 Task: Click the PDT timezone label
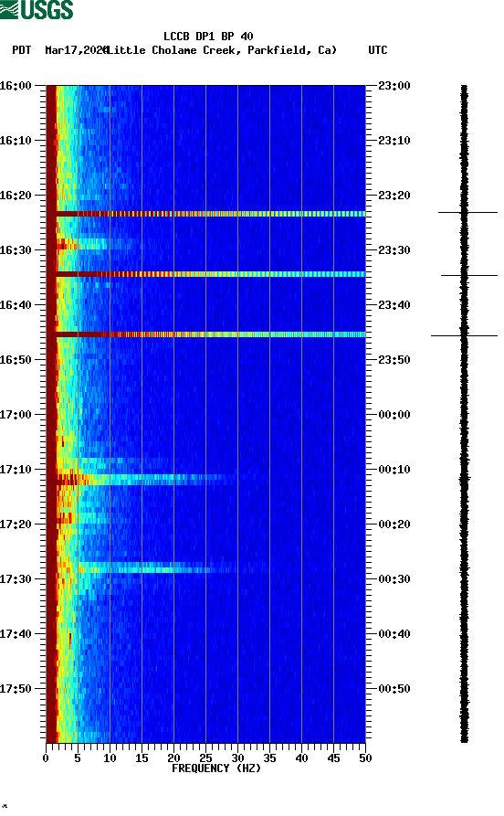(21, 50)
